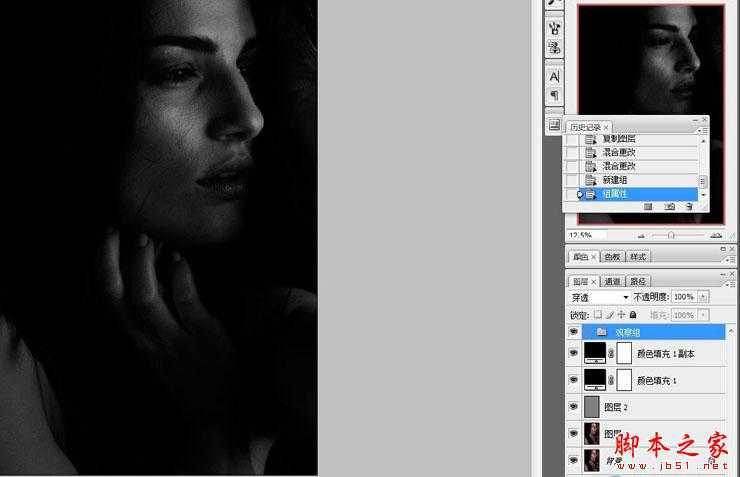Click Layers panel scroll up arrow
740x477 pixels.
click(732, 331)
